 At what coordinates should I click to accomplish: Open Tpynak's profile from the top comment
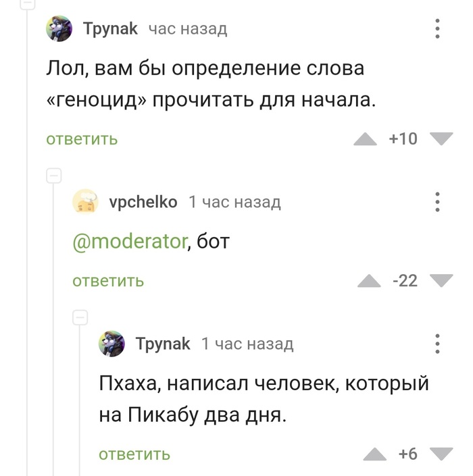[x=110, y=28]
